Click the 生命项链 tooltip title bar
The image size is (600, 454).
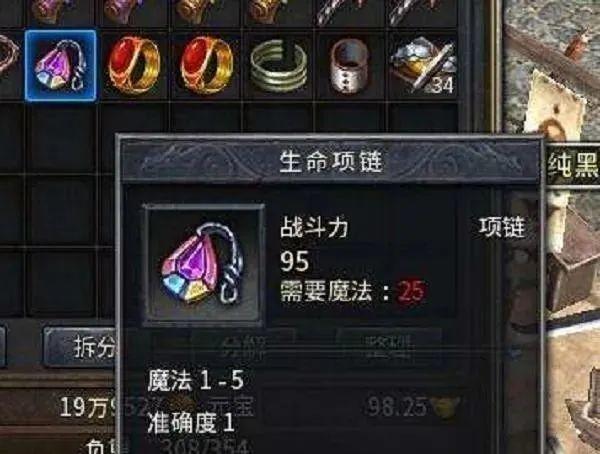click(331, 161)
